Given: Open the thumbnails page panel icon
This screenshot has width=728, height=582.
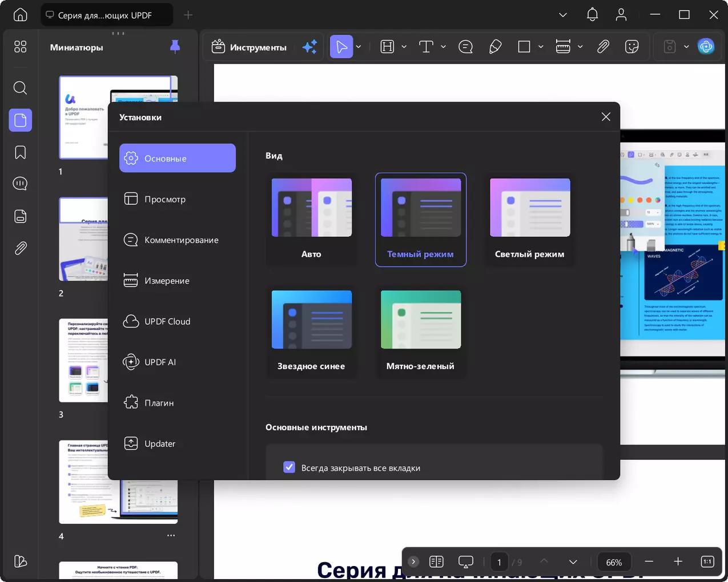Looking at the screenshot, I should click(21, 120).
